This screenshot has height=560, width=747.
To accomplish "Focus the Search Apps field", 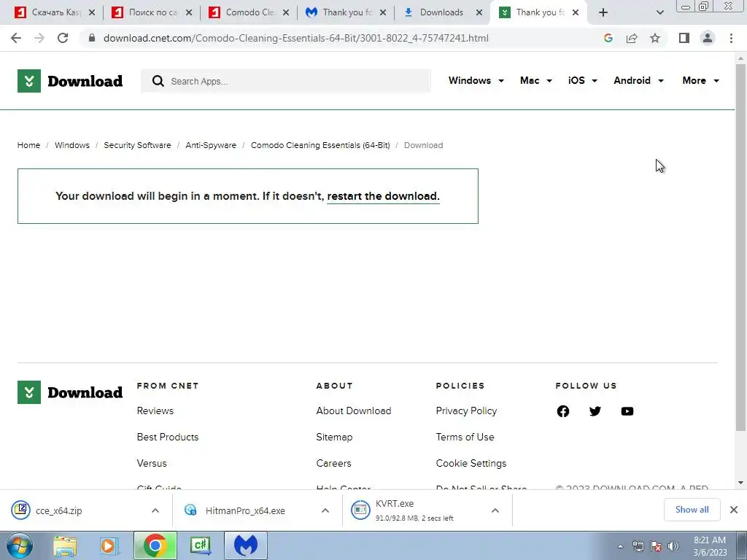I will [286, 81].
